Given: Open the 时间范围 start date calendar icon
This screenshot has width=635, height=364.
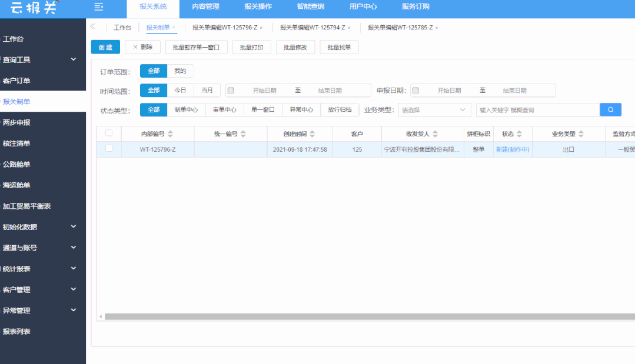Looking at the screenshot, I should point(232,90).
